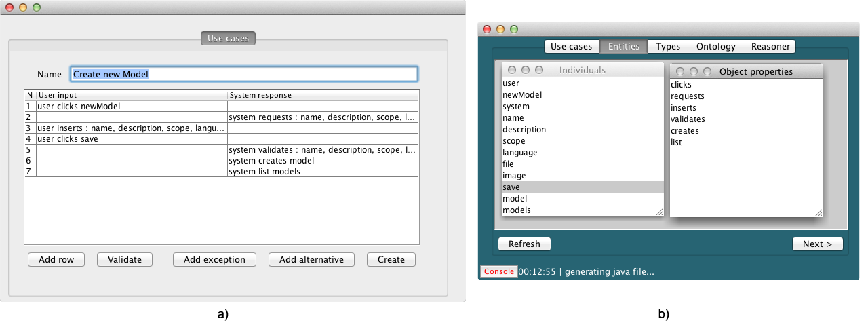
Task: Open the red Console label
Action: [498, 271]
